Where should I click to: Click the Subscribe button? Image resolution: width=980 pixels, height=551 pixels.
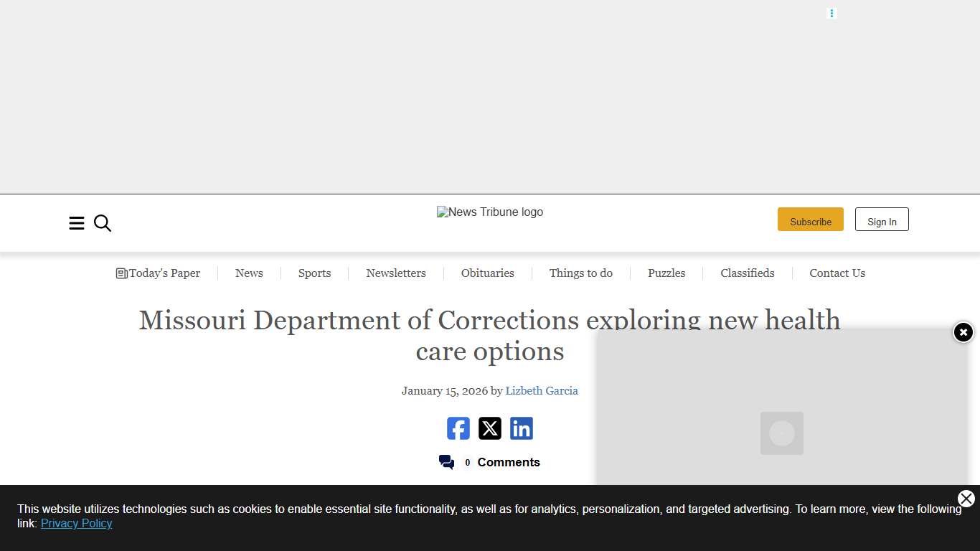[811, 219]
